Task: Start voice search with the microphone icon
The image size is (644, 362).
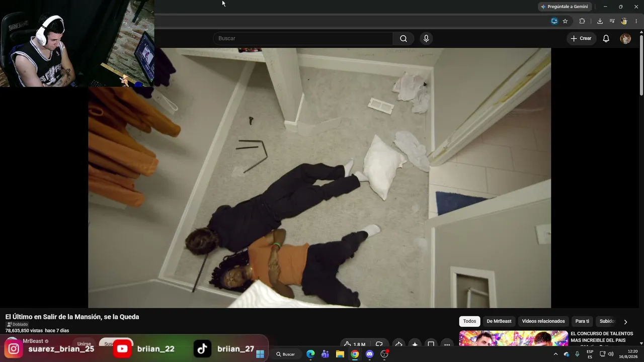Action: coord(426,39)
